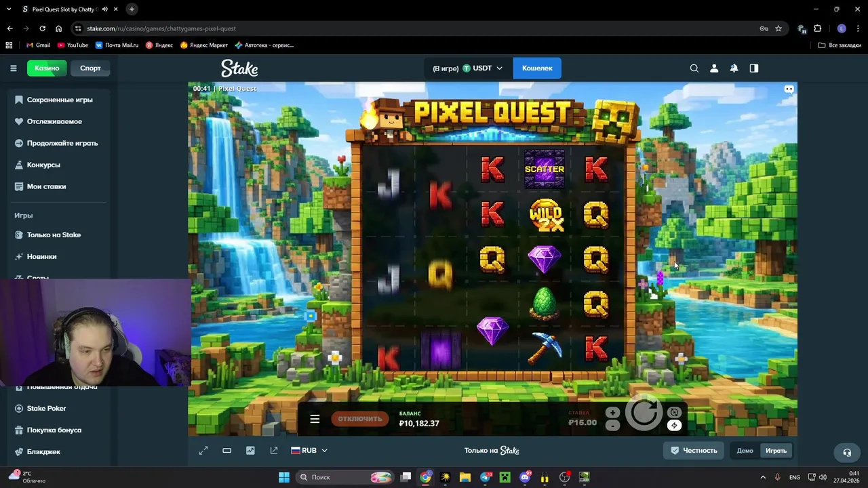Open the game hamburger menu
This screenshot has width=868, height=488.
point(315,419)
